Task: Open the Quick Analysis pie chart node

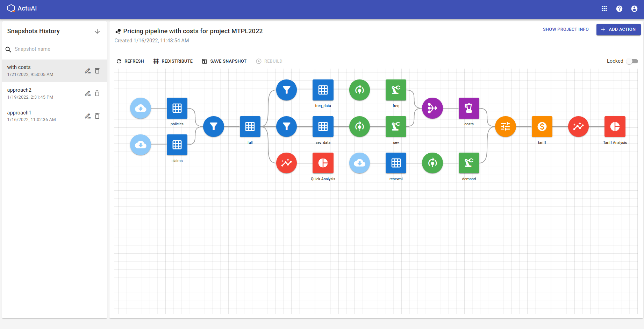Action: click(323, 163)
